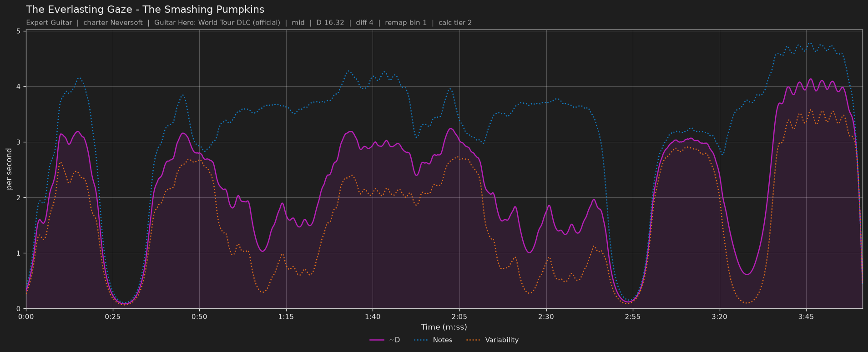
Task: Click 'charter Neversoft' in the subtitle
Action: pos(113,23)
